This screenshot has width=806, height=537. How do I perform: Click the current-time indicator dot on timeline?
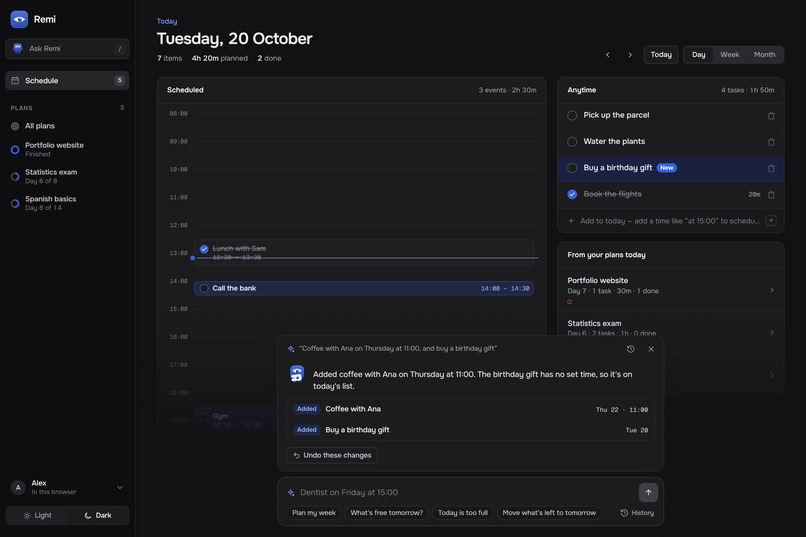tap(193, 258)
